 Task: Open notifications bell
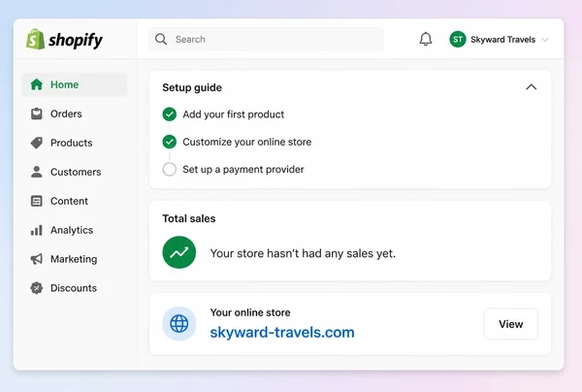[x=426, y=39]
